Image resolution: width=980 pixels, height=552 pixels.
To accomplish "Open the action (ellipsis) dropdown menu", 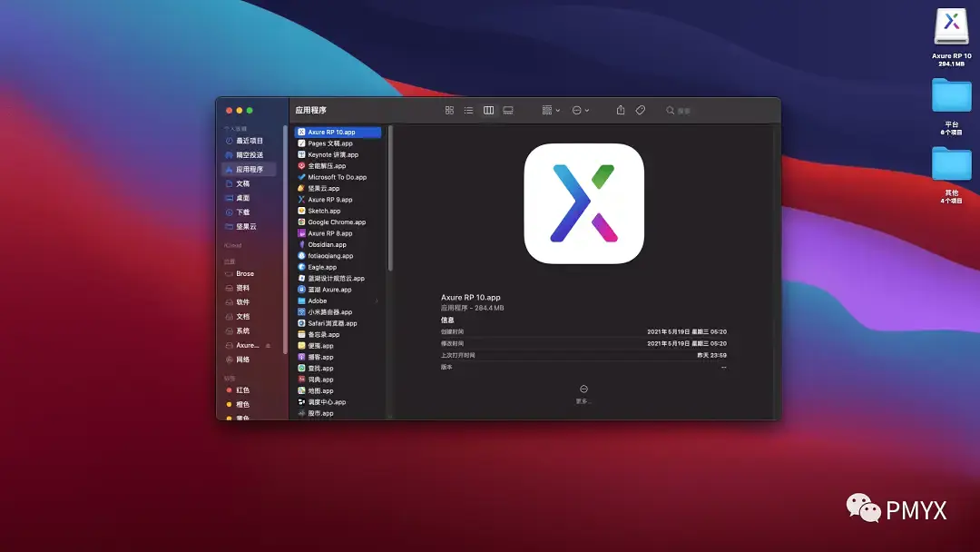I will [x=581, y=109].
